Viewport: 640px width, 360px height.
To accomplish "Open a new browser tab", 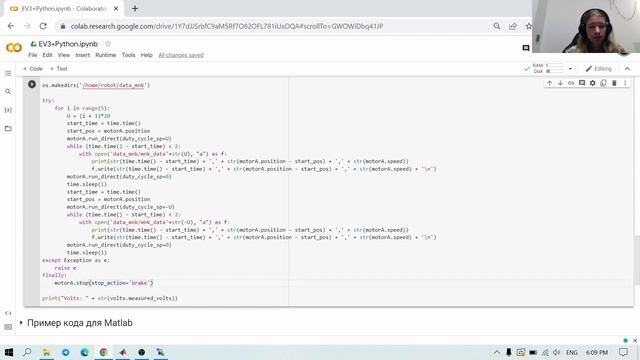I will coord(135,8).
